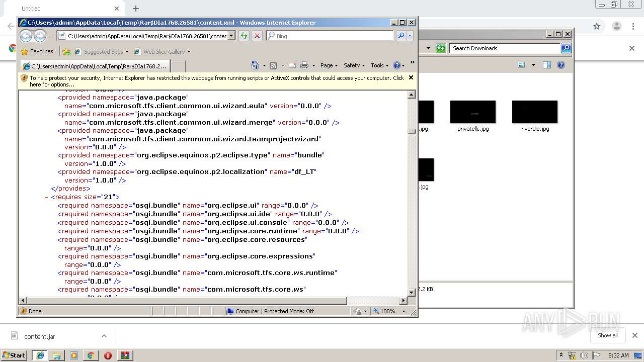The height and width of the screenshot is (362, 644).
Task: Stop loading with the red X button
Action: coord(257,36)
